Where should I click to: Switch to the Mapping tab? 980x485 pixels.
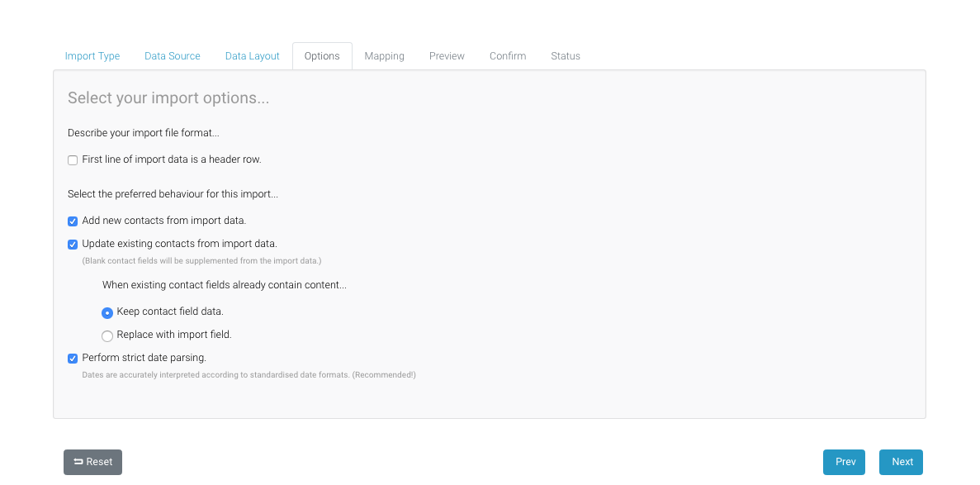point(385,56)
